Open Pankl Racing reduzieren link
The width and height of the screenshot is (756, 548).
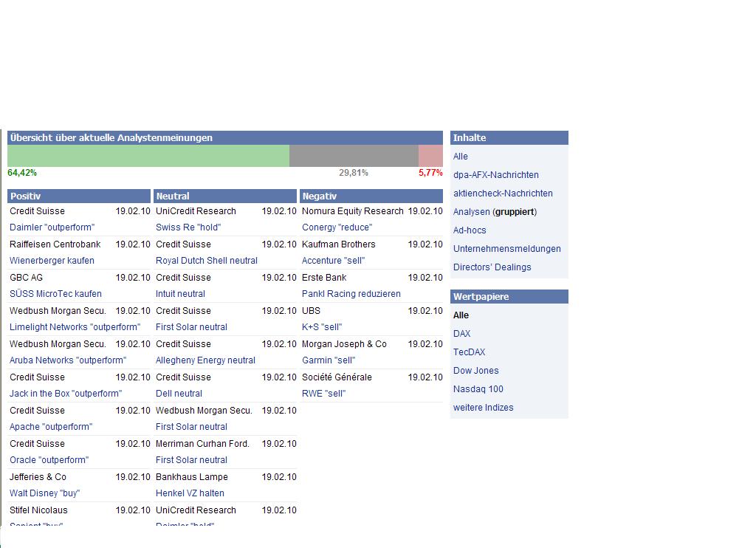point(351,294)
